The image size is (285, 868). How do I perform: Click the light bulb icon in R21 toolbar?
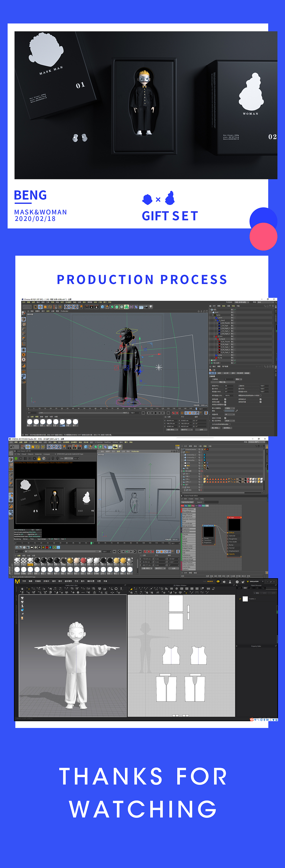pyautogui.click(x=151, y=307)
